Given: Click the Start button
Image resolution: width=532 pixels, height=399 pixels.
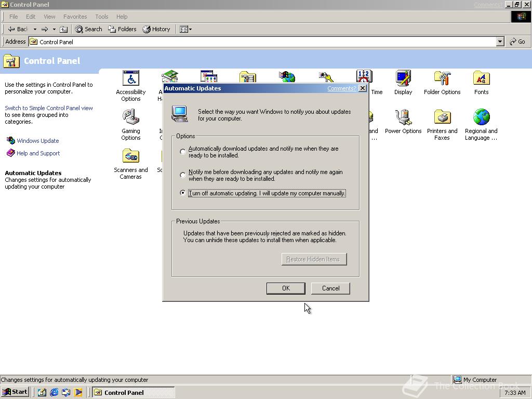Looking at the screenshot, I should click(x=15, y=392).
